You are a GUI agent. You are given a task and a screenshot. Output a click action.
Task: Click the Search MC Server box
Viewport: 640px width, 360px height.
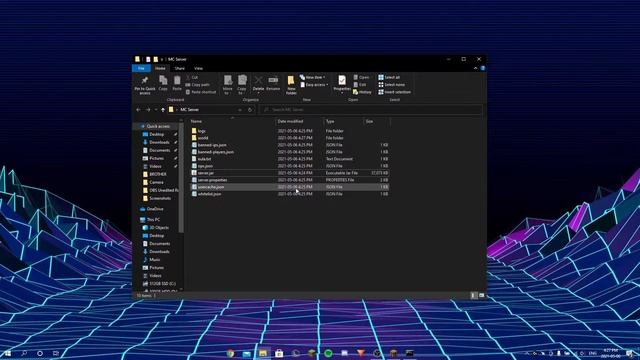click(x=371, y=110)
